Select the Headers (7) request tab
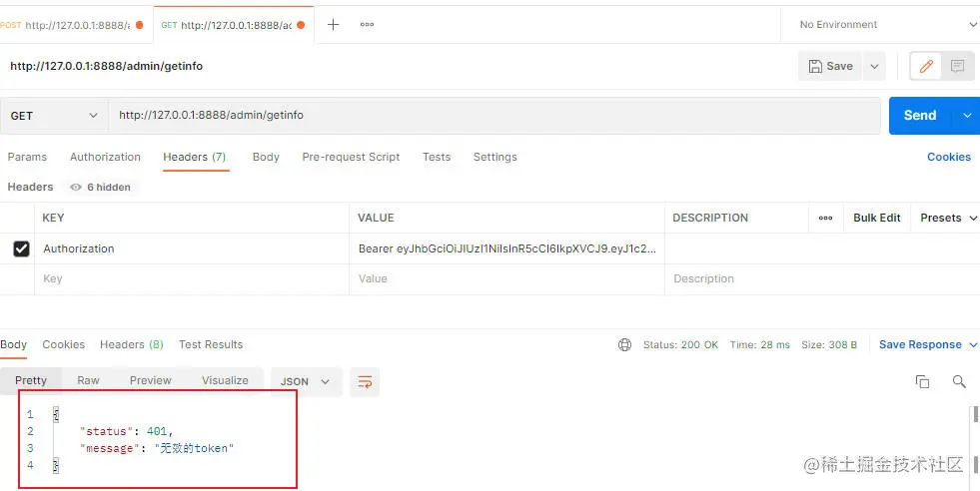Screen dimensions: 980x491 (x=195, y=158)
